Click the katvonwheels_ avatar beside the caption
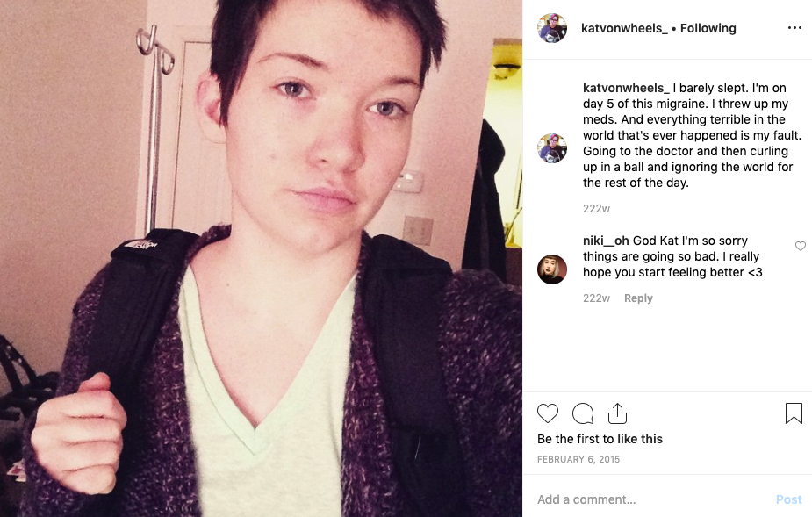812x517 pixels. click(552, 148)
